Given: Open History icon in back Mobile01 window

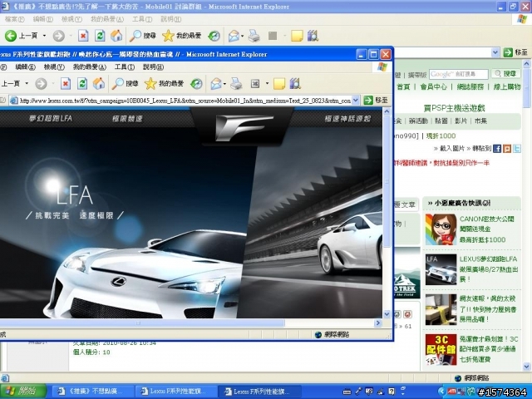Looking at the screenshot, I should click(214, 36).
